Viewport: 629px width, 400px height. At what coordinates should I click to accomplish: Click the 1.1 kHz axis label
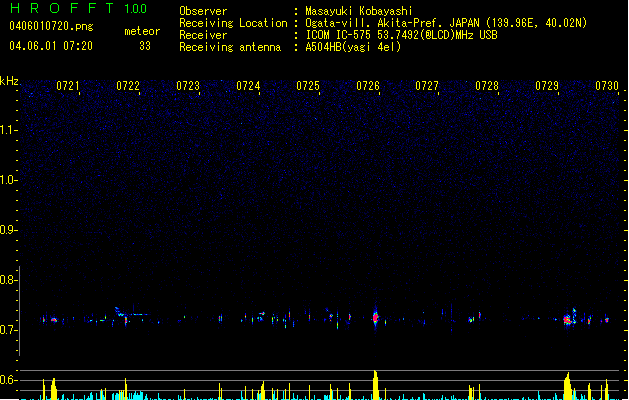coord(8,130)
